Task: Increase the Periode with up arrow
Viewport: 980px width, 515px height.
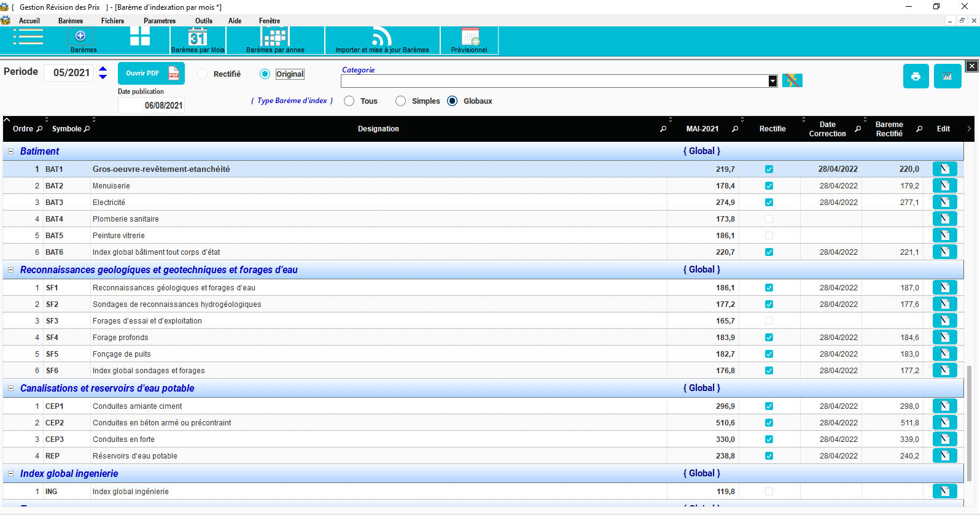Action: click(x=103, y=69)
